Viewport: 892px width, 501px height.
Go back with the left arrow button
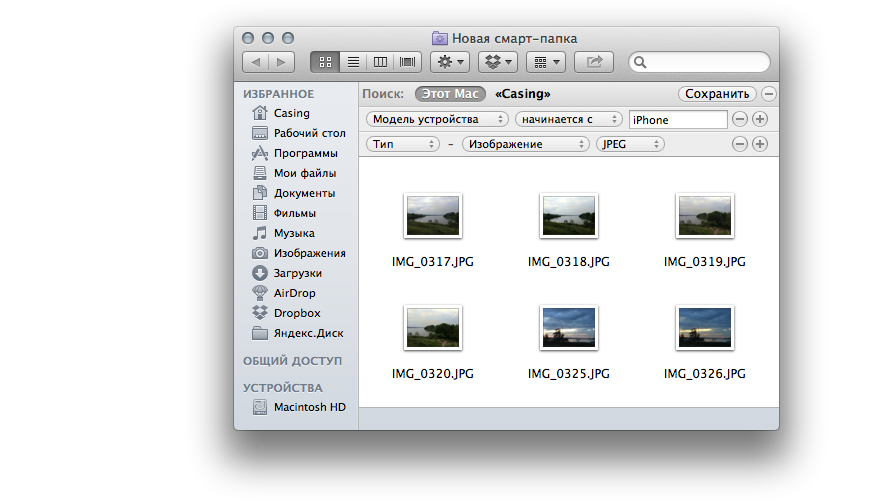tap(255, 62)
